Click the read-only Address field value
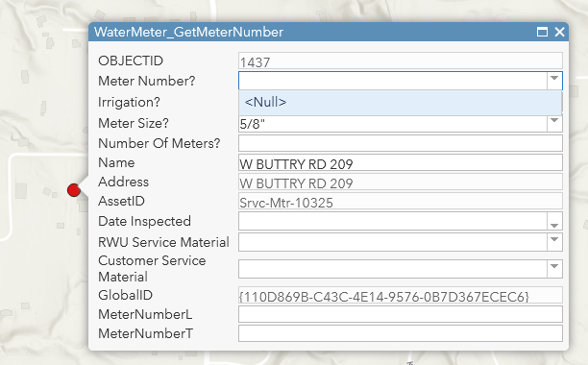The width and height of the screenshot is (588, 365). (x=401, y=182)
